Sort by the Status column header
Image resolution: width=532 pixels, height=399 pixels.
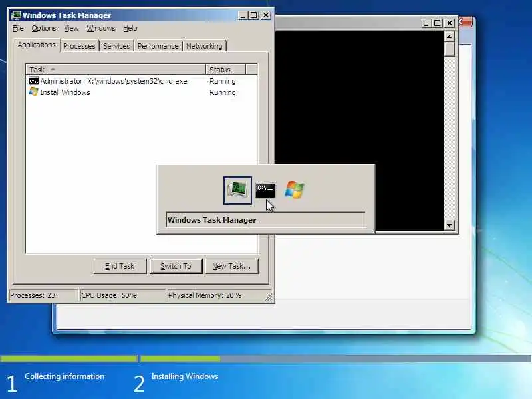tap(225, 70)
